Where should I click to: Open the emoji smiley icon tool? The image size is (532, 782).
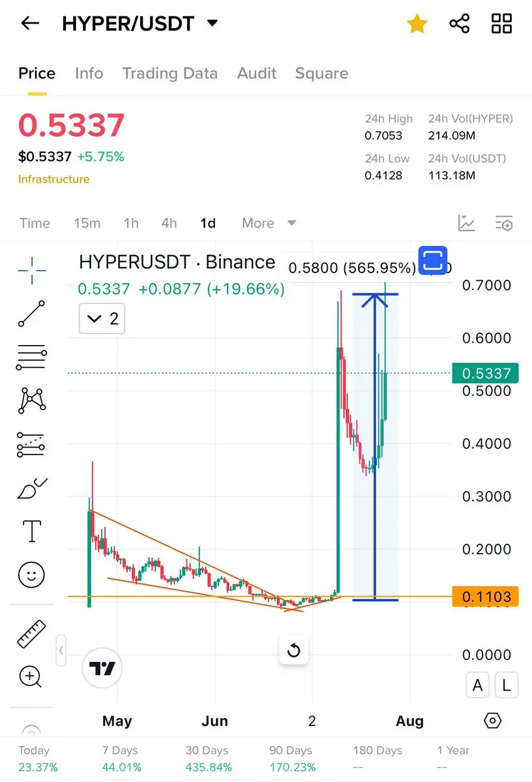[x=31, y=575]
